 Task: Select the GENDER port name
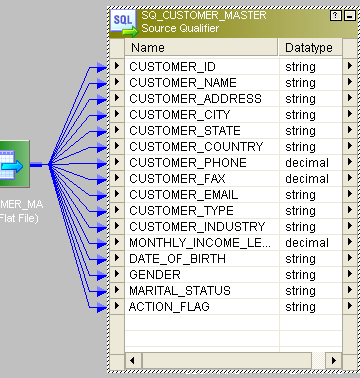(x=155, y=275)
